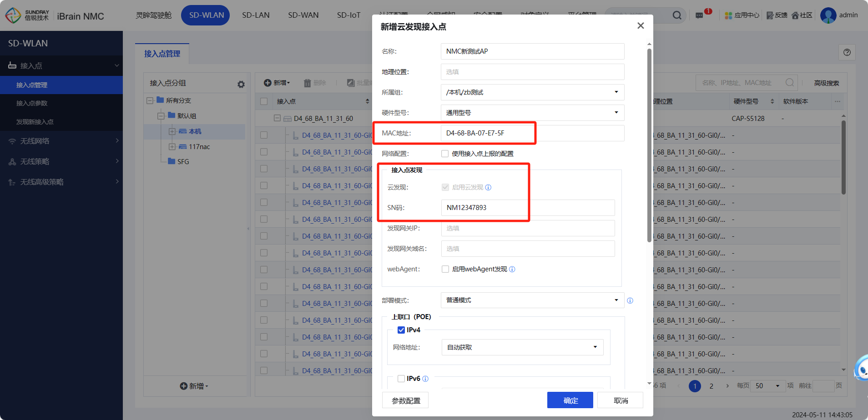Open the message notifications icon

(x=699, y=15)
